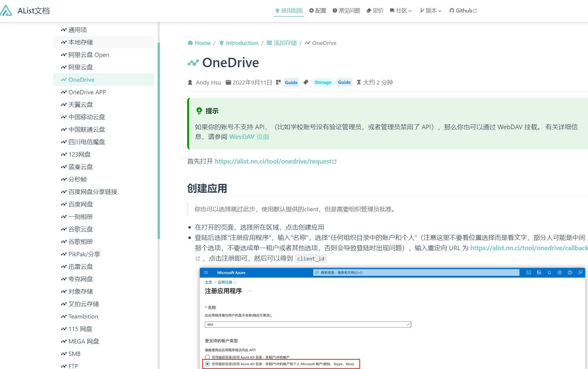Click the Home breadcrumb link
The width and height of the screenshot is (588, 369).
point(199,43)
